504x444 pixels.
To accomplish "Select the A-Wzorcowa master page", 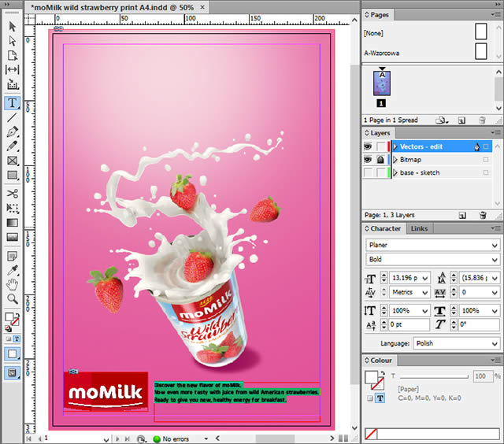I will click(426, 53).
